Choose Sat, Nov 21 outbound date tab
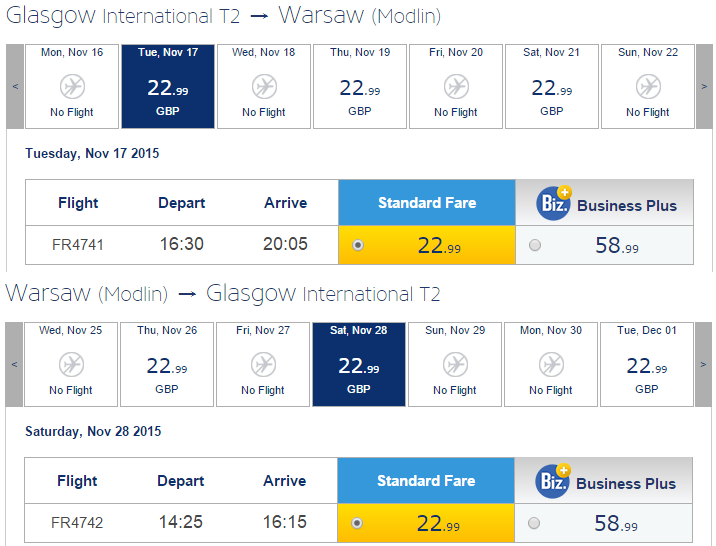 coord(552,86)
